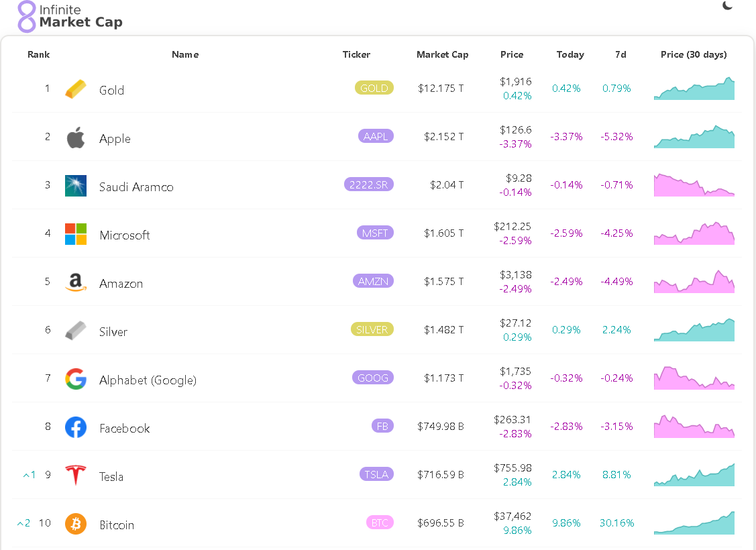Click Apple's $2.152 T market cap
The image size is (756, 550).
(x=443, y=136)
